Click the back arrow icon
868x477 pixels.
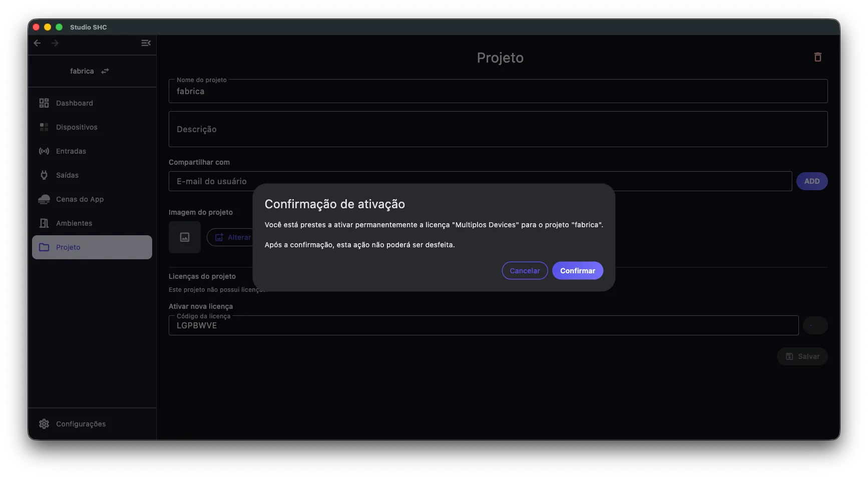(37, 43)
